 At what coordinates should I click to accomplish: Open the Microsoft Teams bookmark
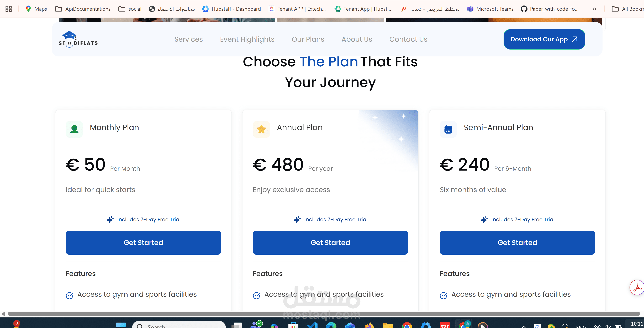point(490,9)
